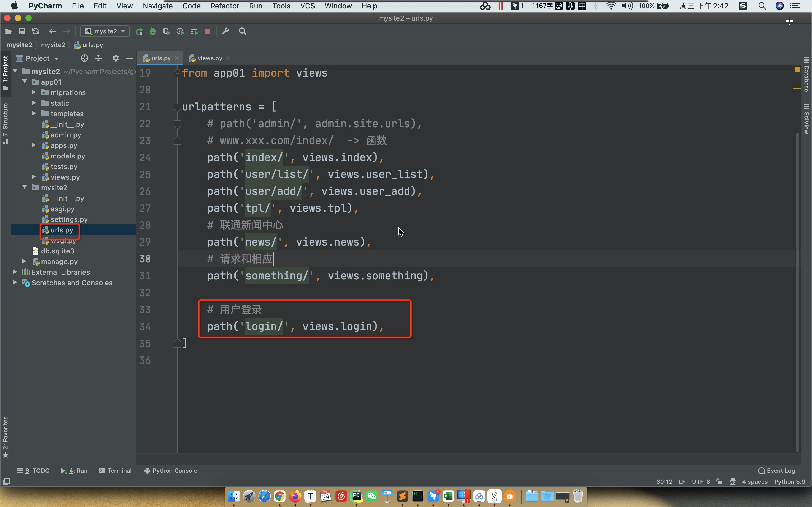Expand the migrations folder in project tree
The height and width of the screenshot is (507, 812).
pos(34,92)
